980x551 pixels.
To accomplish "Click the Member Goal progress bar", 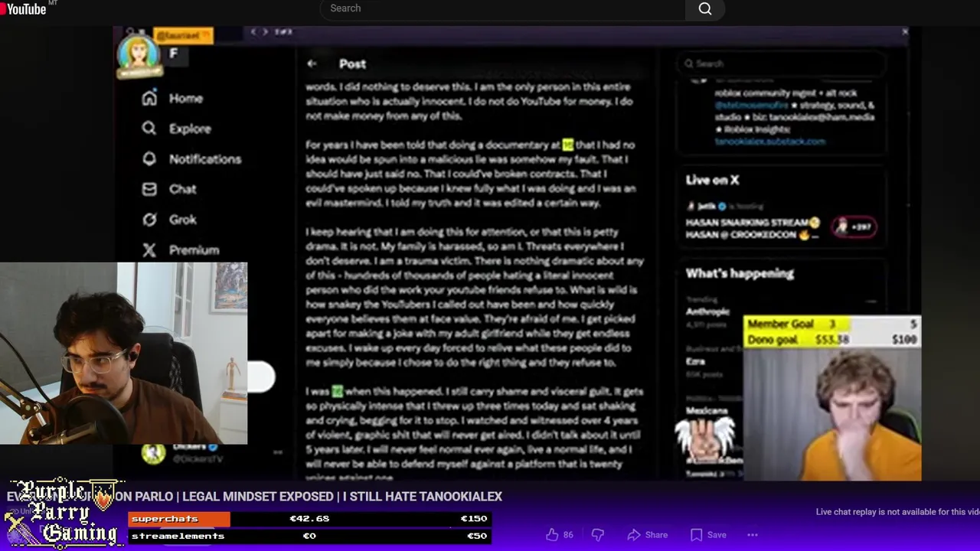I will [x=831, y=324].
